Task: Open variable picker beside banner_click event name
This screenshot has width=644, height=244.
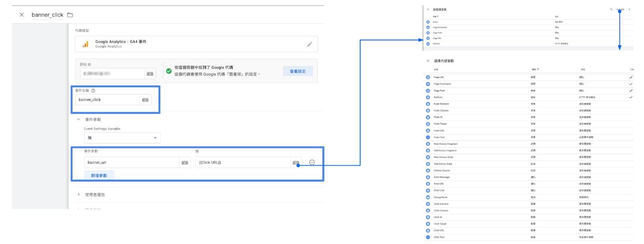Action: [145, 100]
